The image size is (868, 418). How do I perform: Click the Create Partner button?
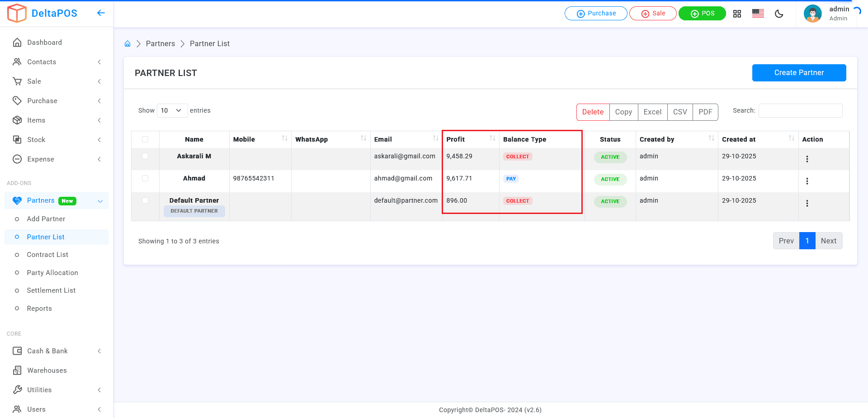pos(799,72)
